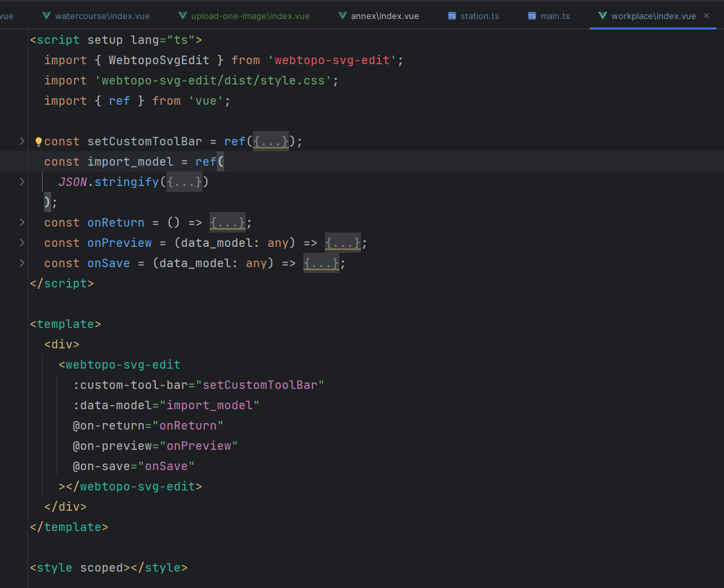Viewport: 724px width, 588px height.
Task: Click the closing webtopo-svg-edit tag
Action: (x=134, y=487)
